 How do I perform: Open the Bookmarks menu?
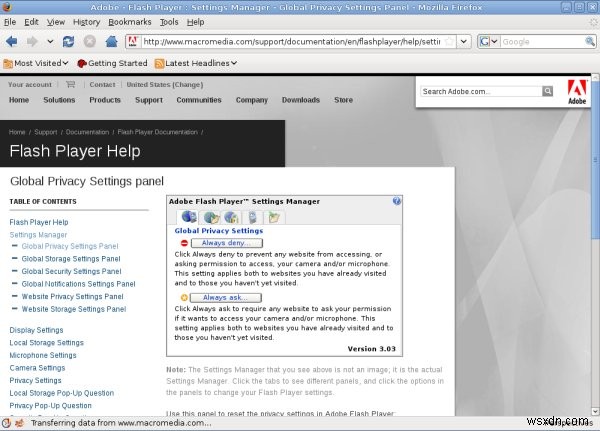(130, 22)
